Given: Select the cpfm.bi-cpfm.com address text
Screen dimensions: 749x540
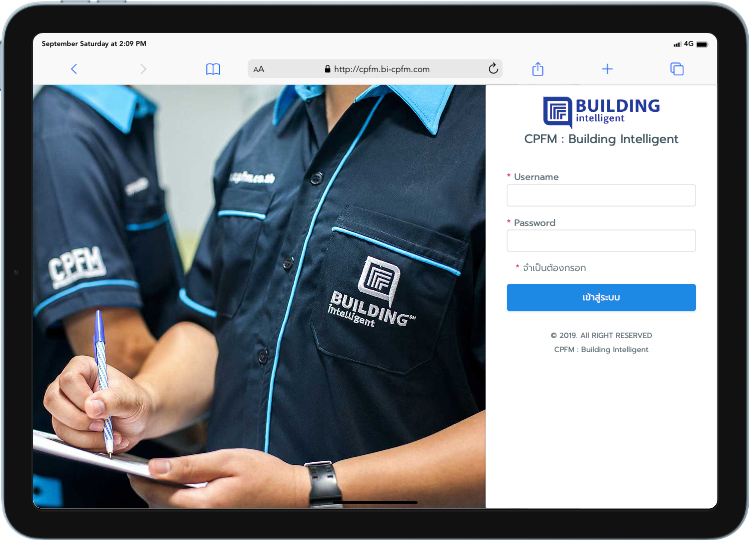Looking at the screenshot, I should [x=381, y=69].
